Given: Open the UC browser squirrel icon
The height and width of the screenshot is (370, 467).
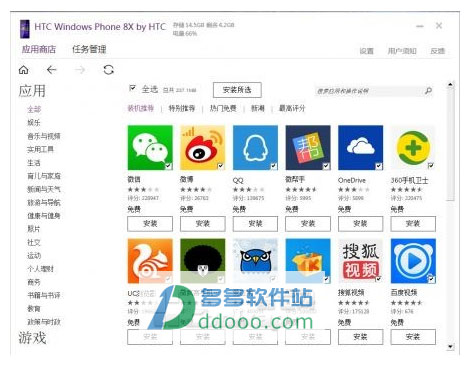Looking at the screenshot, I should [150, 261].
